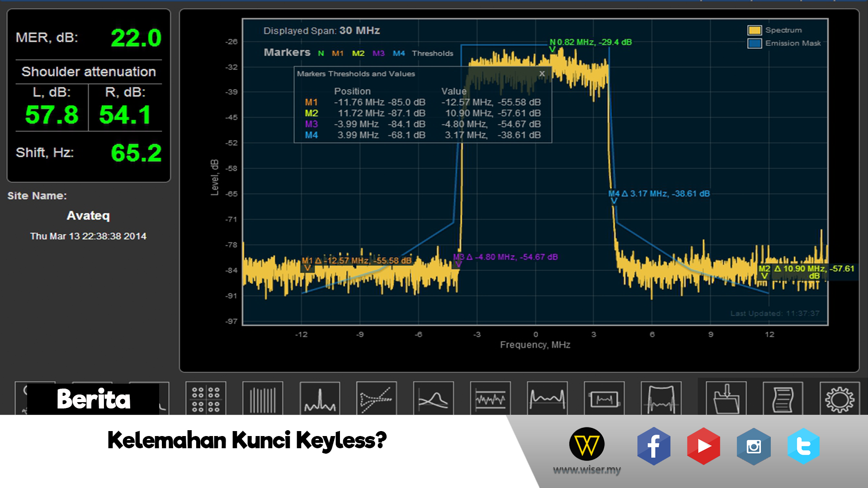Open the YouTube icon in banner
The height and width of the screenshot is (488, 868).
[x=703, y=446]
